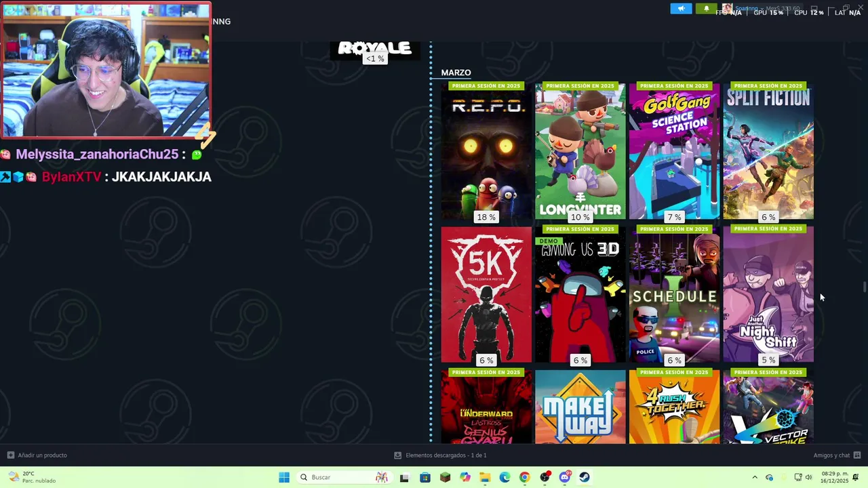This screenshot has width=868, height=488.
Task: Click 'Añadir un producto' in the Steam footer
Action: coord(42,455)
